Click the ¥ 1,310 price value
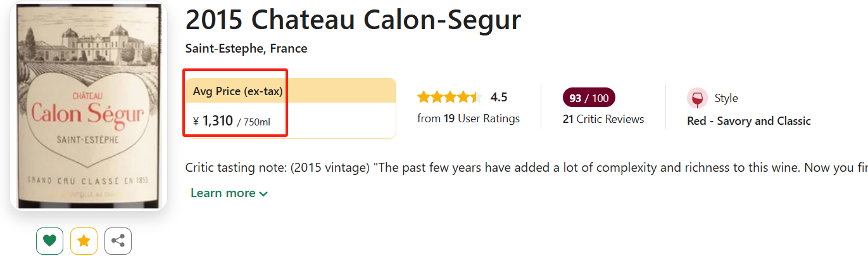This screenshot has height=256, width=868. coord(213,121)
